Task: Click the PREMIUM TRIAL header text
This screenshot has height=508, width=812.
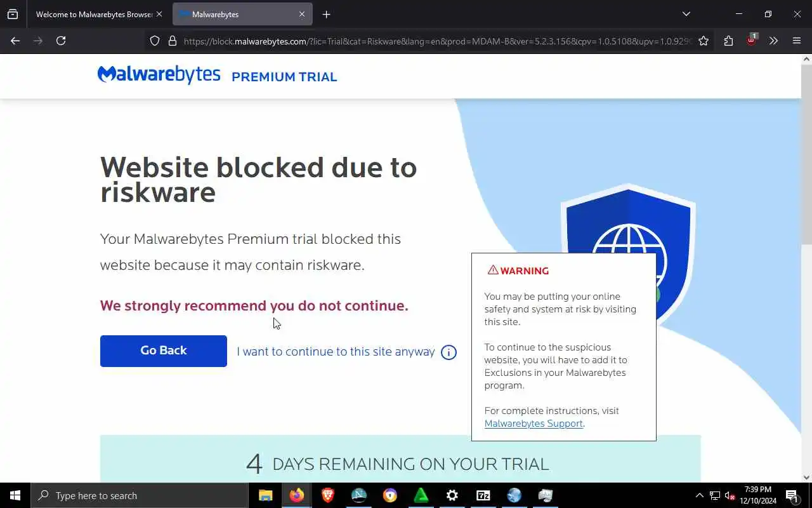Action: 284,77
